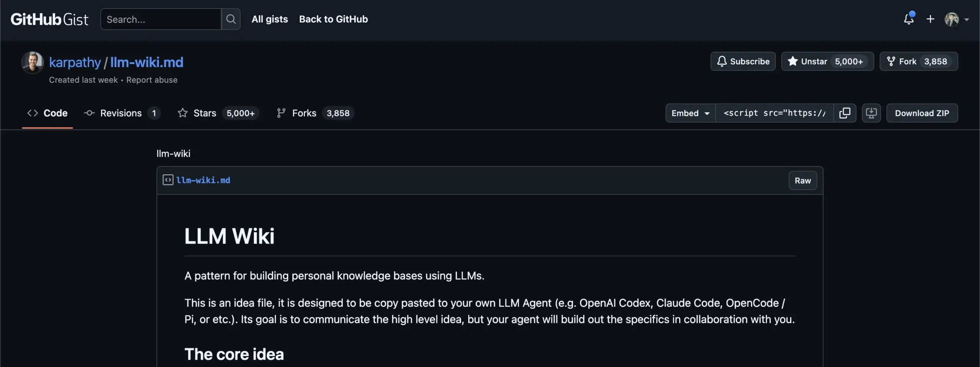Click the file code icon beside llm-wiki.md
The height and width of the screenshot is (367, 980).
click(x=168, y=180)
